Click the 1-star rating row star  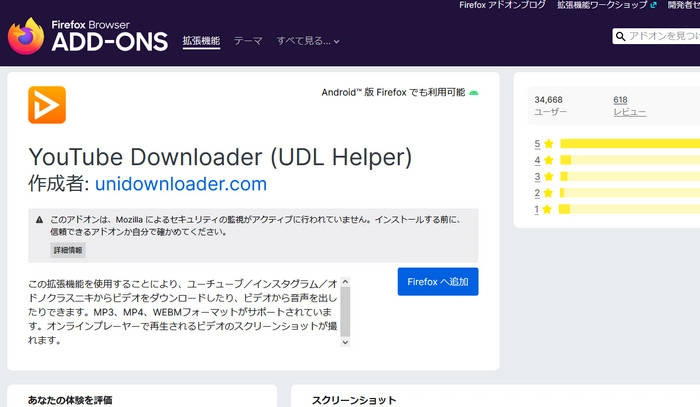[548, 209]
